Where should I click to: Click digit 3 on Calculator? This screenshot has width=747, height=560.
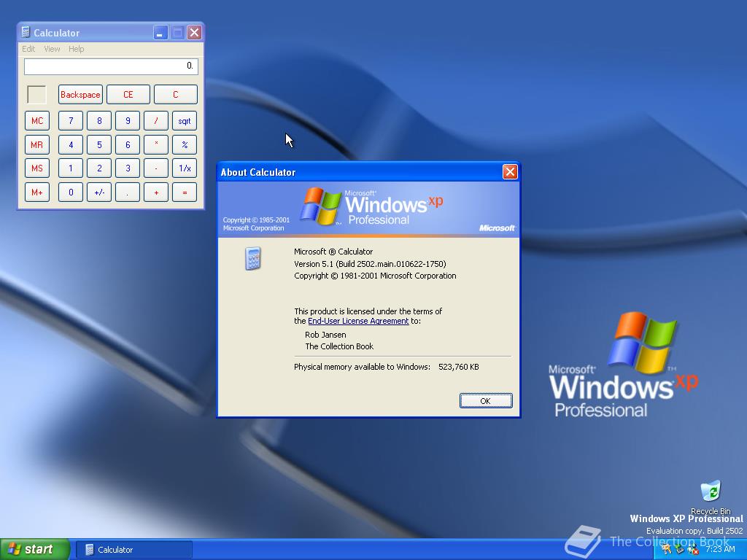(128, 168)
